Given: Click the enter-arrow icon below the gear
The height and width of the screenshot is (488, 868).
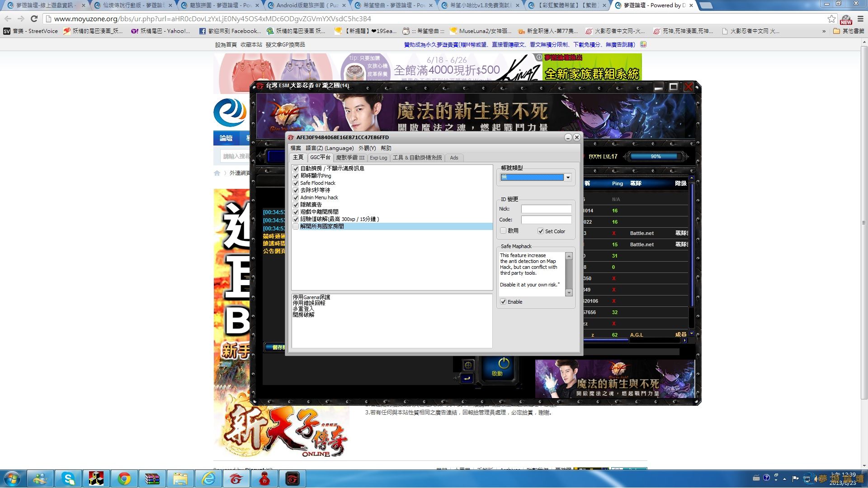Looking at the screenshot, I should pos(467,378).
